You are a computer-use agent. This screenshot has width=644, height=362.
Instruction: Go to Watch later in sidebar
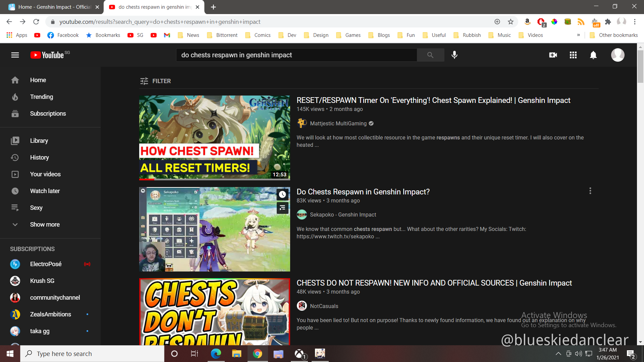(x=45, y=191)
